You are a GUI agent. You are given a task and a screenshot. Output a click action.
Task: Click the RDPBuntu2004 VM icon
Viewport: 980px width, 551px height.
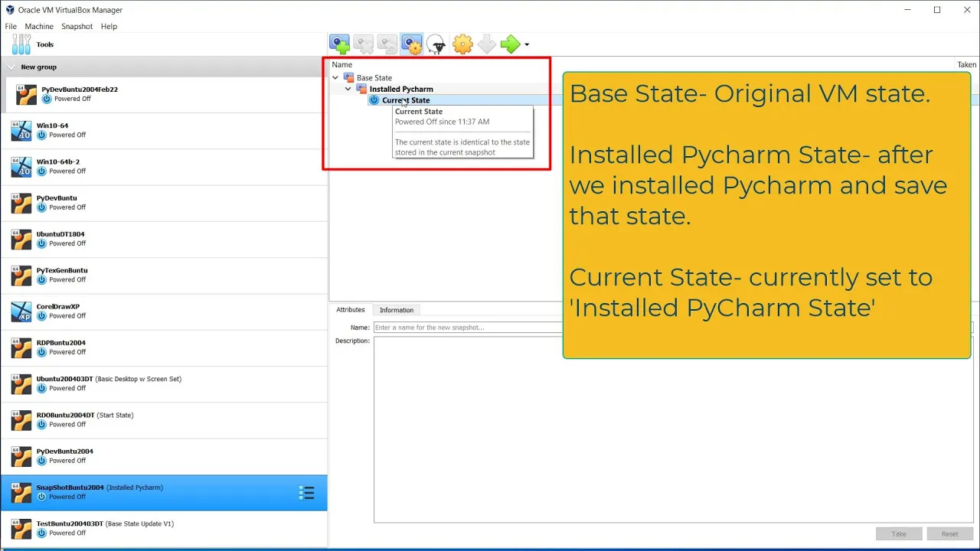pos(21,347)
